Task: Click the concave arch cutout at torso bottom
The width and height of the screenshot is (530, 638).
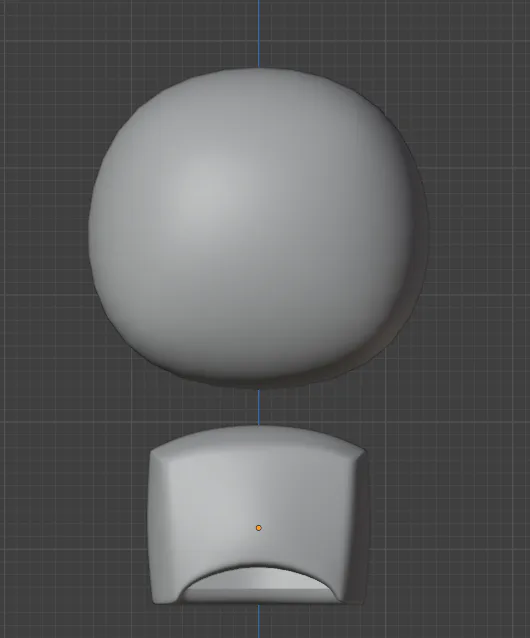Action: pyautogui.click(x=260, y=583)
